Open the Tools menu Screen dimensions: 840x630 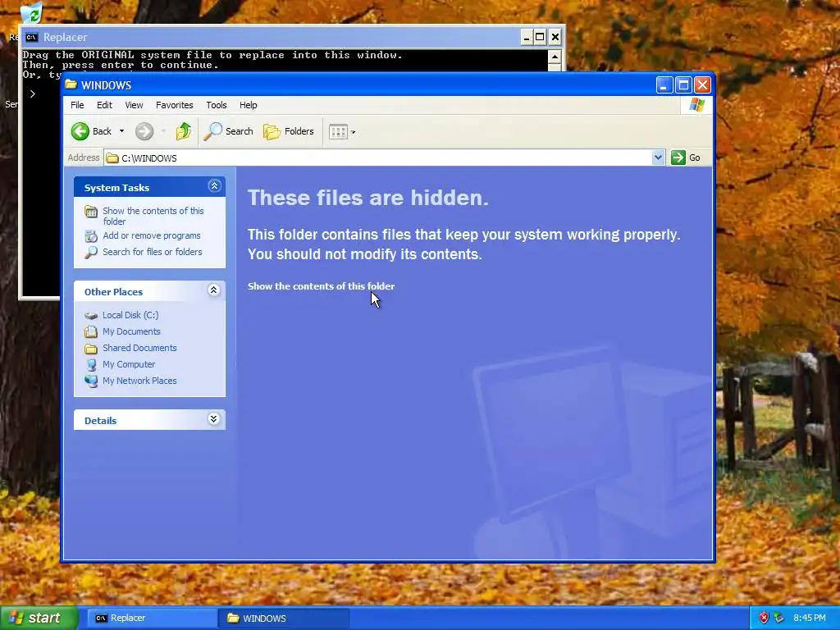(217, 105)
